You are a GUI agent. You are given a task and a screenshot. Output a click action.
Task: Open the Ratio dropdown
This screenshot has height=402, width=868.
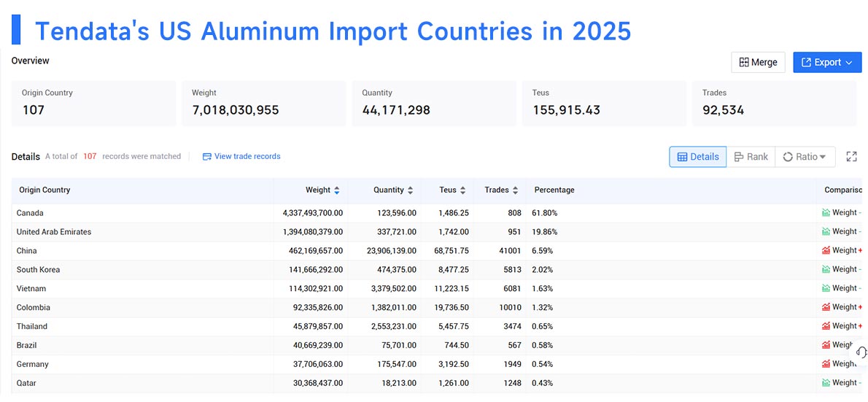click(x=805, y=157)
